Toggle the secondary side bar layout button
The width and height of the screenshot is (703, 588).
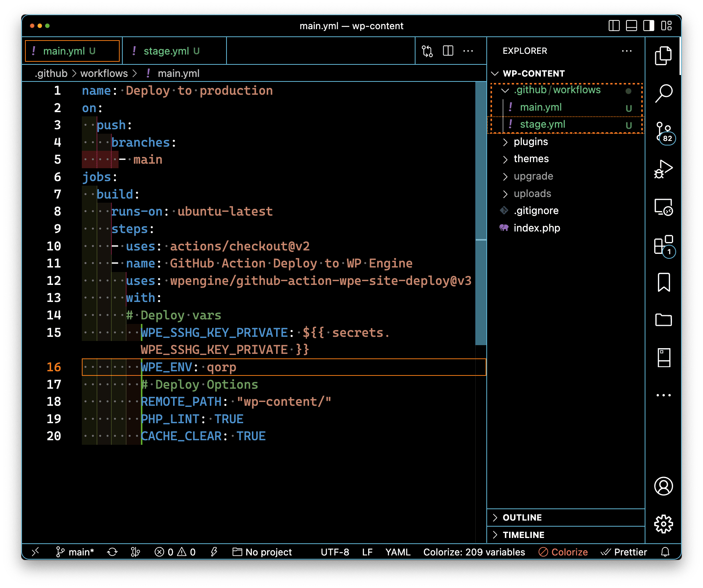[648, 26]
